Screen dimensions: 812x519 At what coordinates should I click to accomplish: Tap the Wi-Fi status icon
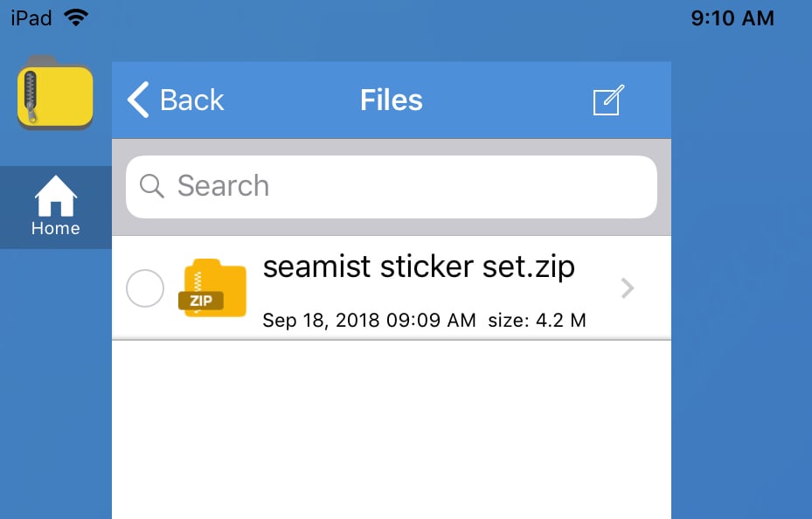click(76, 17)
